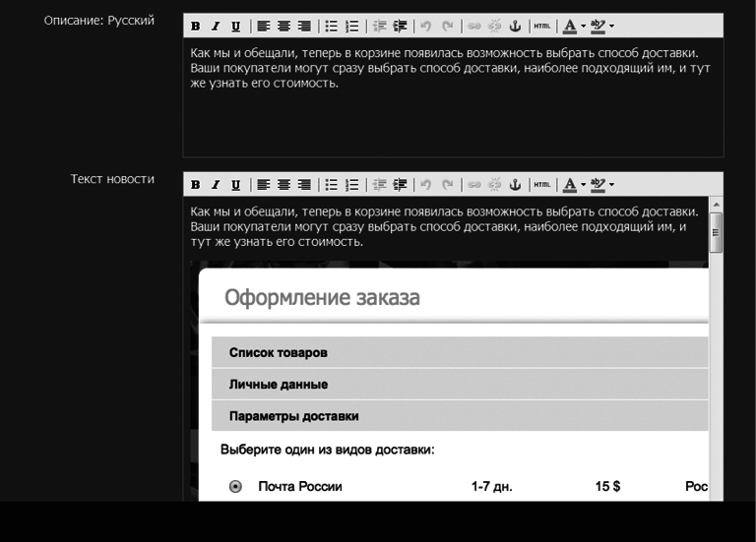
Task: Undo the last change in the Описание editor
Action: pos(425,26)
